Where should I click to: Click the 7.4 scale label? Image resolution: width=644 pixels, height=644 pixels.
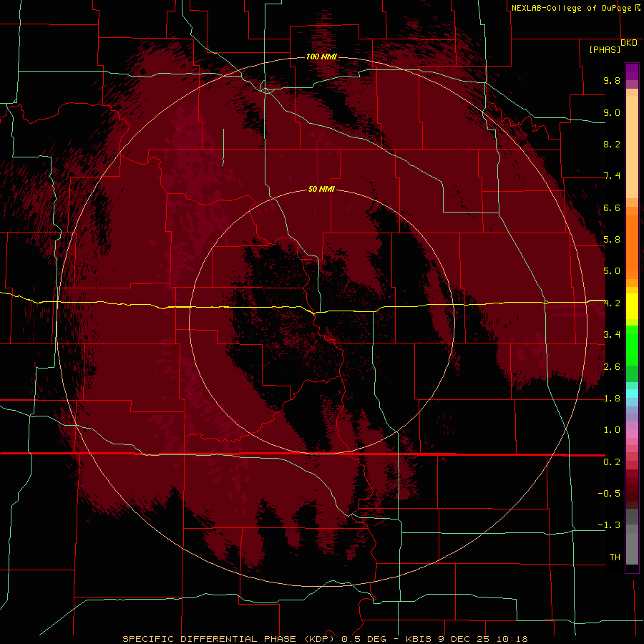[612, 176]
